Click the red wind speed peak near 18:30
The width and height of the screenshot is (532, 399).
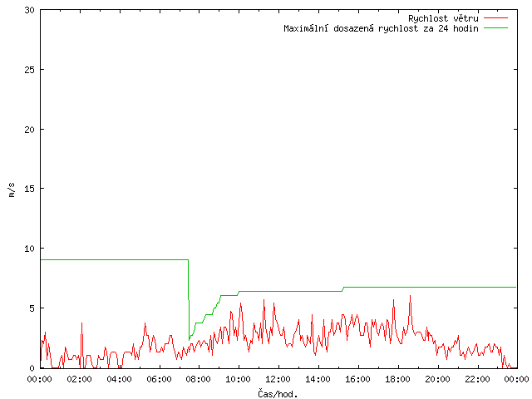click(x=410, y=296)
